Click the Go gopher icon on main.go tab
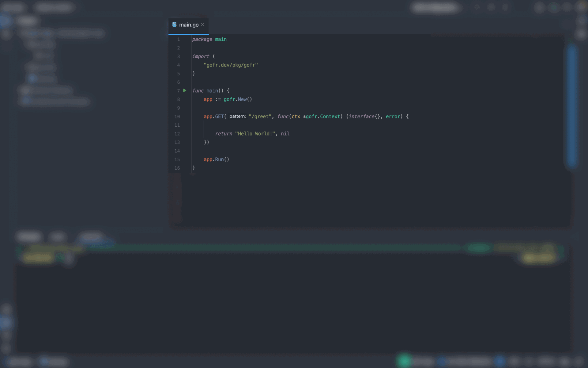Screen dimensions: 588x368 174,25
